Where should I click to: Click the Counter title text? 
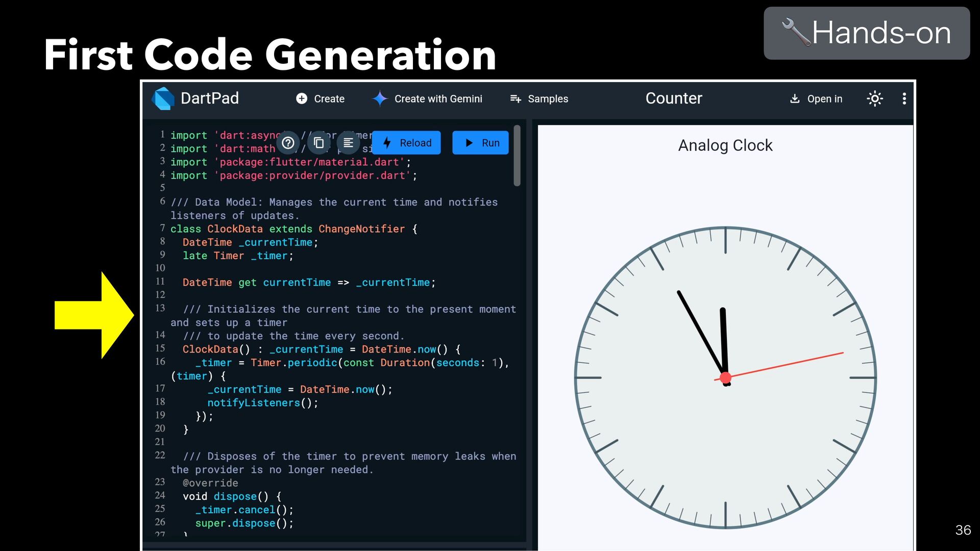pyautogui.click(x=674, y=98)
